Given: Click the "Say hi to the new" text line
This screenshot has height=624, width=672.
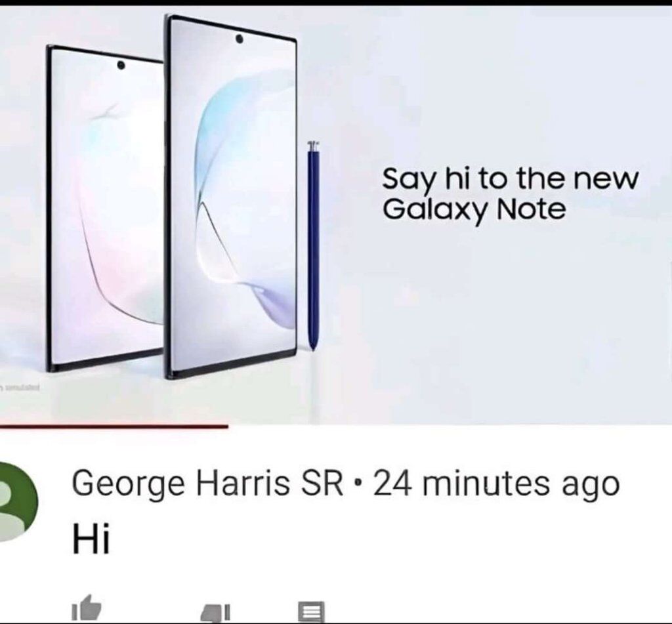Looking at the screenshot, I should 510,178.
